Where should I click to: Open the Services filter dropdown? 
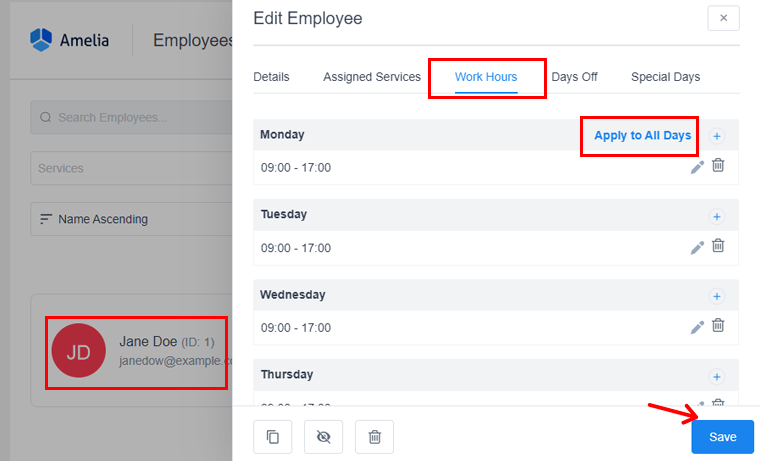coord(131,168)
